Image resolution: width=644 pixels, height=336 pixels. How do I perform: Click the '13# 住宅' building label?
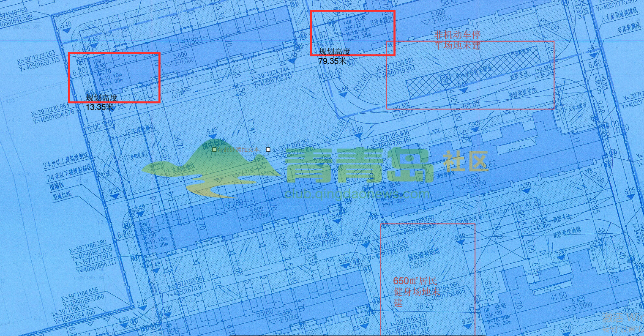click(x=145, y=227)
